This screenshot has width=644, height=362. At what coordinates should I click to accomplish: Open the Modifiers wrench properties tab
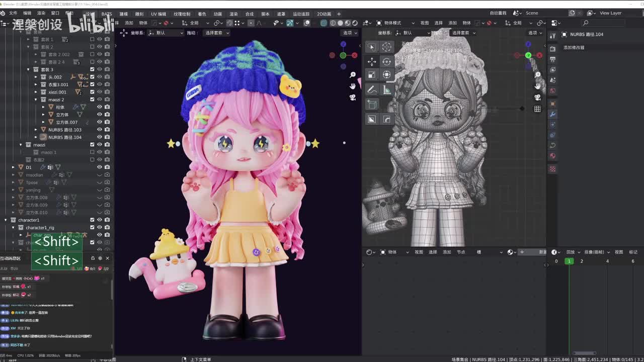coord(552,114)
